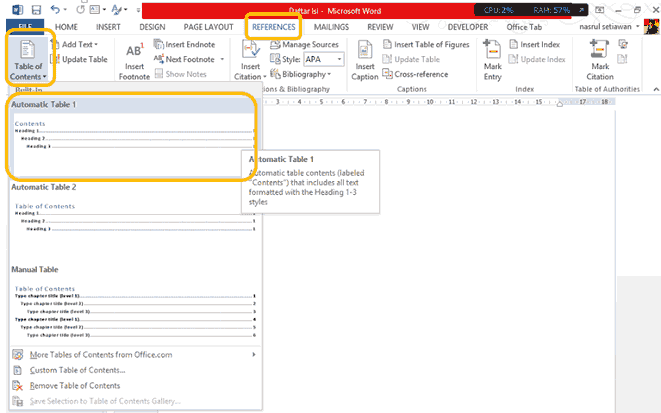This screenshot has width=661, height=413.
Task: Expand the Undo history dropdown arrow
Action: [x=65, y=9]
